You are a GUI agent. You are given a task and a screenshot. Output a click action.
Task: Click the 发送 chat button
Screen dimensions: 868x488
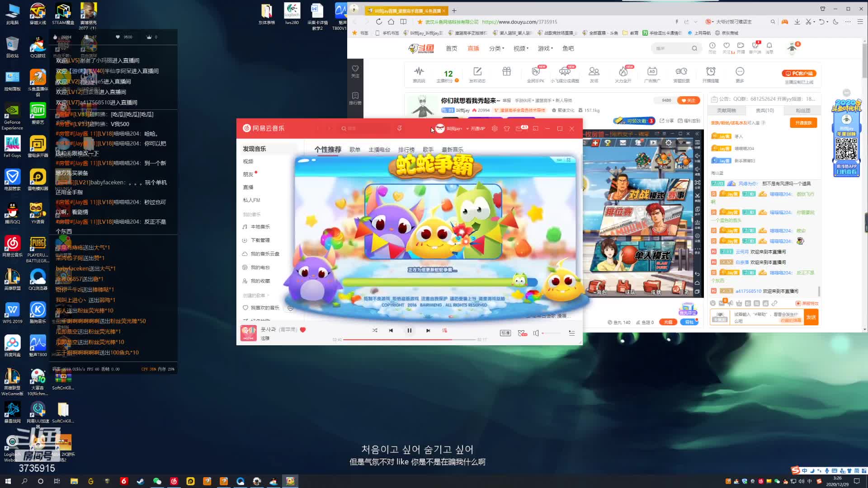point(811,317)
